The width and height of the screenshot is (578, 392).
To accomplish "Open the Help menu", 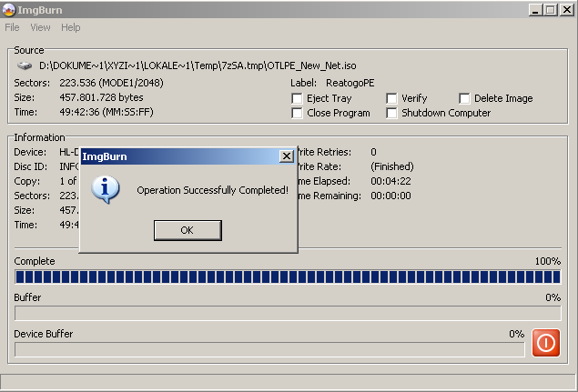I will click(70, 27).
